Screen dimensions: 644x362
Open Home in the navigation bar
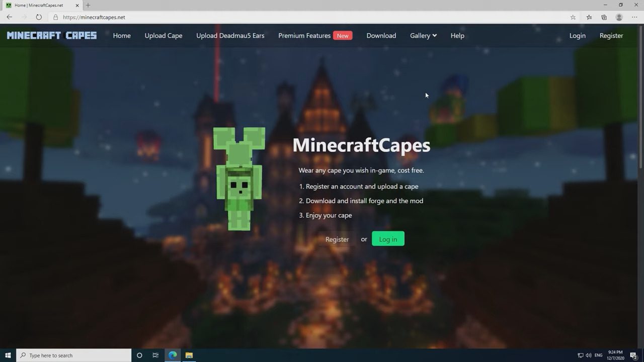coord(122,36)
